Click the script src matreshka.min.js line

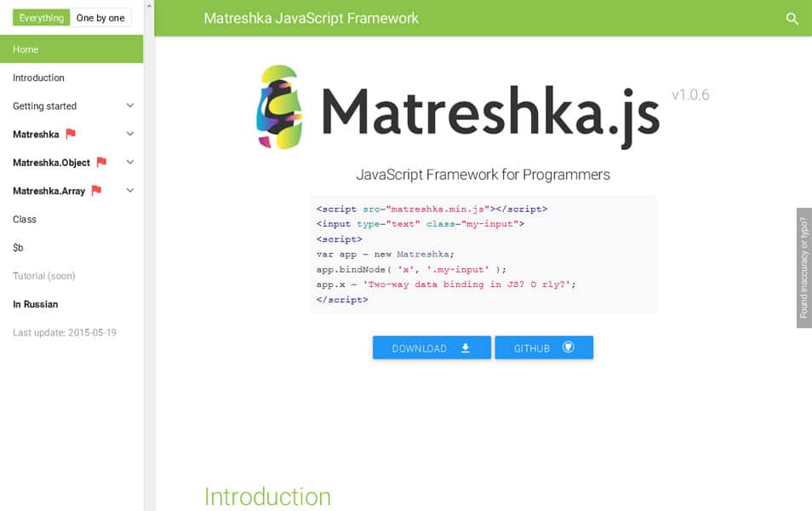pyautogui.click(x=432, y=209)
